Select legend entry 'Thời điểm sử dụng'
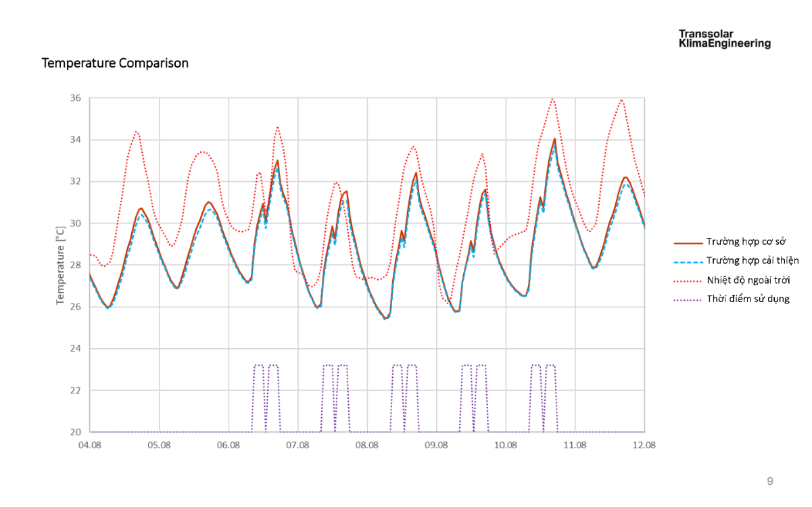The width and height of the screenshot is (812, 507). (x=748, y=299)
